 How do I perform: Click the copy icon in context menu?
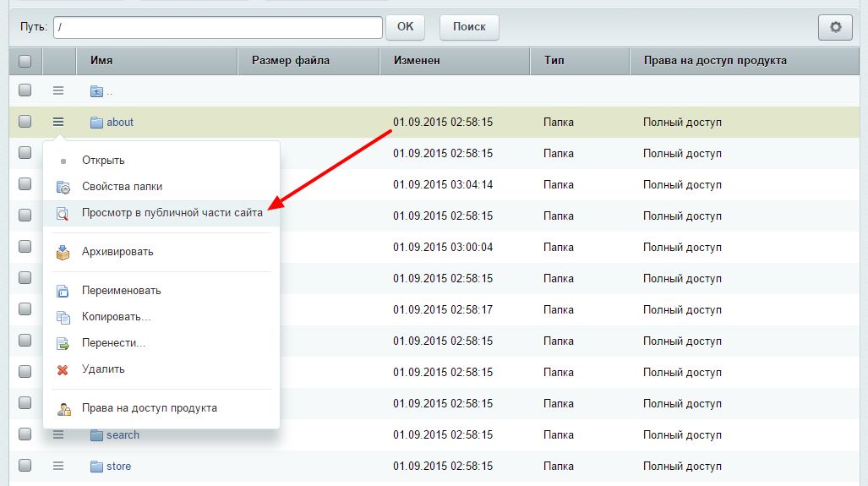63,318
